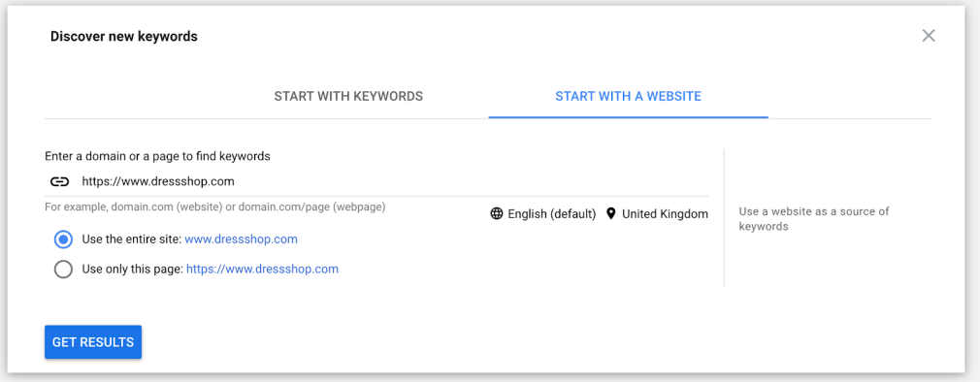980x382 pixels.
Task: Switch to Start with Keywords tab
Action: (348, 97)
